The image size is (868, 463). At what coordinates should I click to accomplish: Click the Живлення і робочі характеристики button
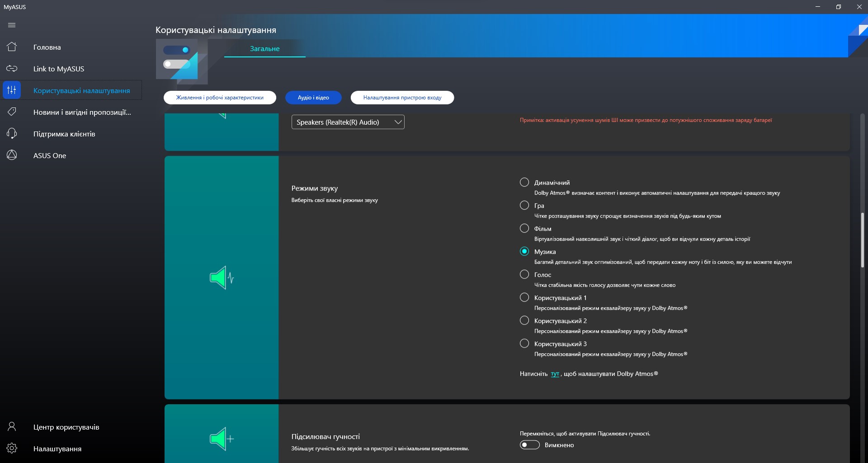pyautogui.click(x=220, y=98)
